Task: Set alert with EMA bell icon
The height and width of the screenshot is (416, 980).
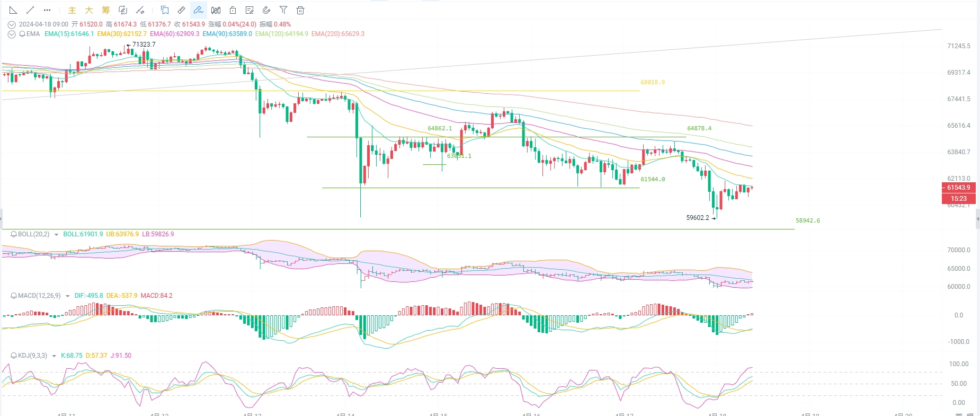Action: (22, 34)
